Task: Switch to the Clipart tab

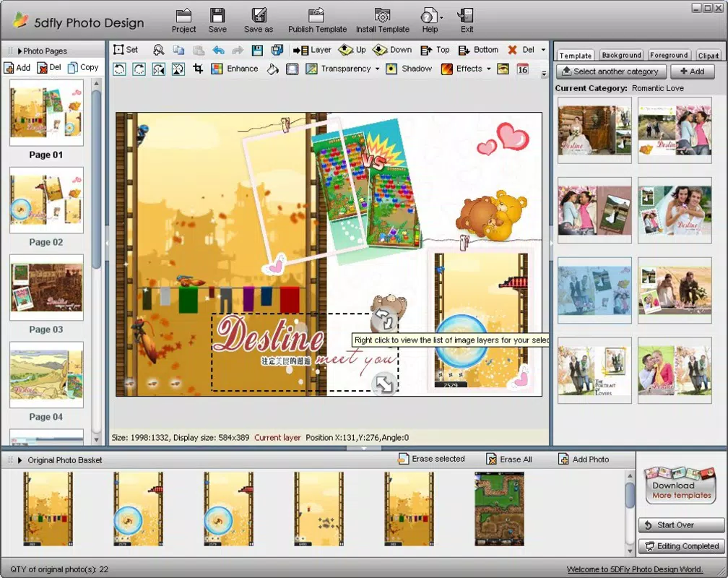Action: (708, 56)
